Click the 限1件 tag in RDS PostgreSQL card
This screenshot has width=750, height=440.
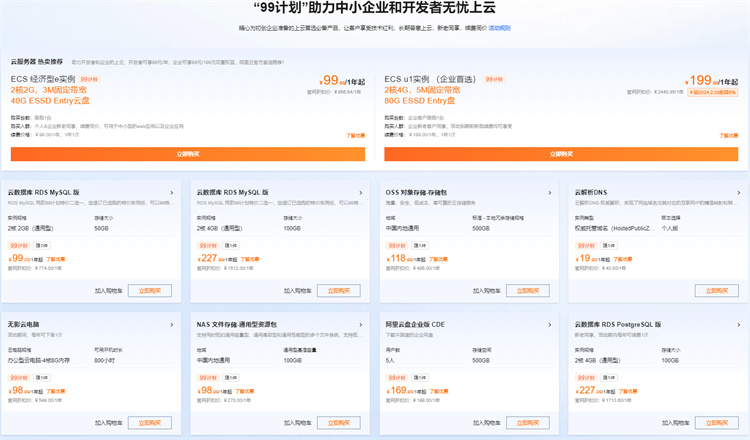[609, 378]
